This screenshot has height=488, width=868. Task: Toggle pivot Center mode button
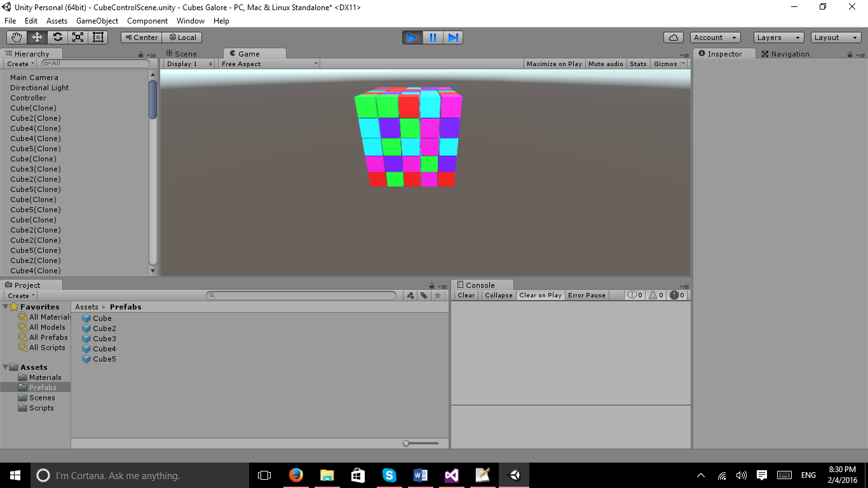(x=141, y=37)
